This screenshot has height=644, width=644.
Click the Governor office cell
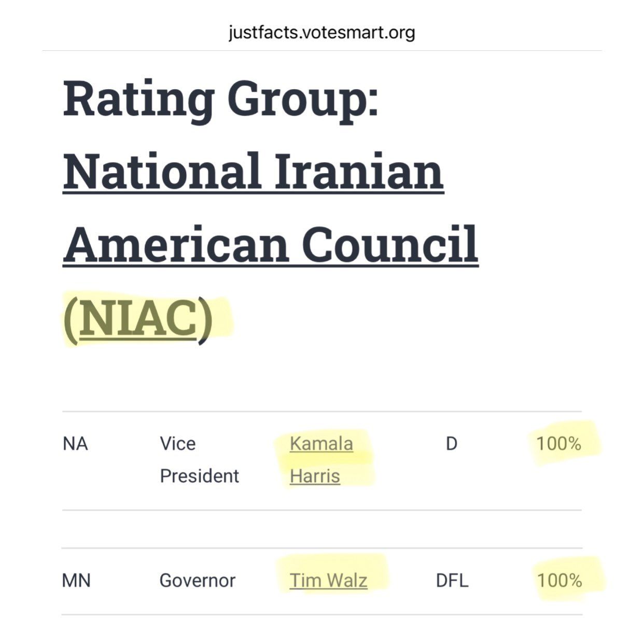click(x=197, y=580)
